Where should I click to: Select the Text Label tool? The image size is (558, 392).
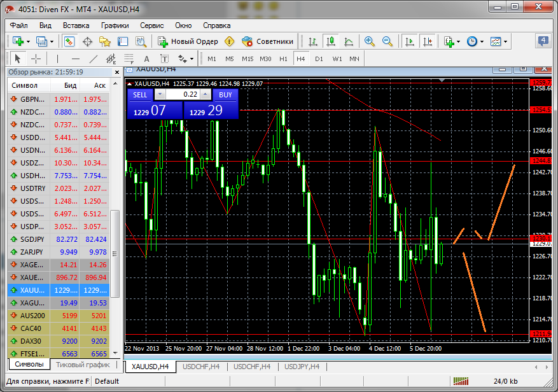click(x=164, y=59)
